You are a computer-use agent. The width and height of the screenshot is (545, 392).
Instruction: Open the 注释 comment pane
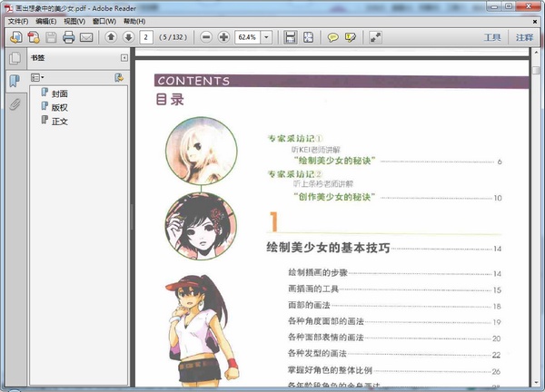tap(524, 37)
